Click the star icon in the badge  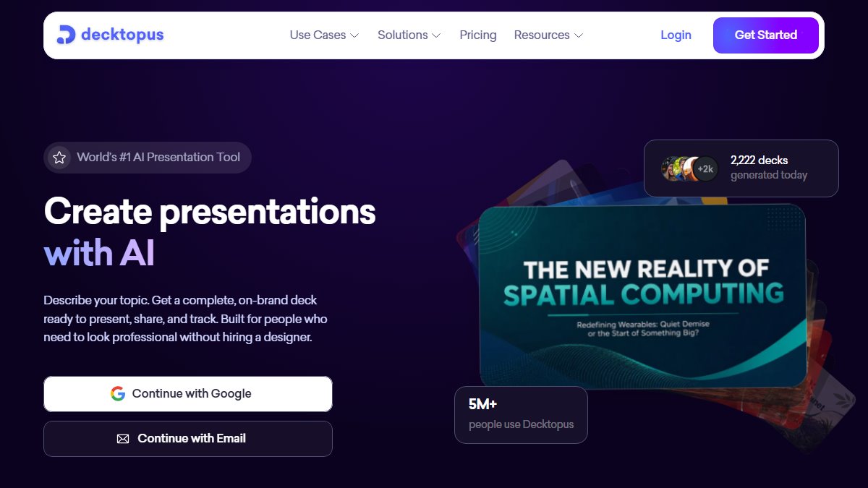[x=59, y=158]
